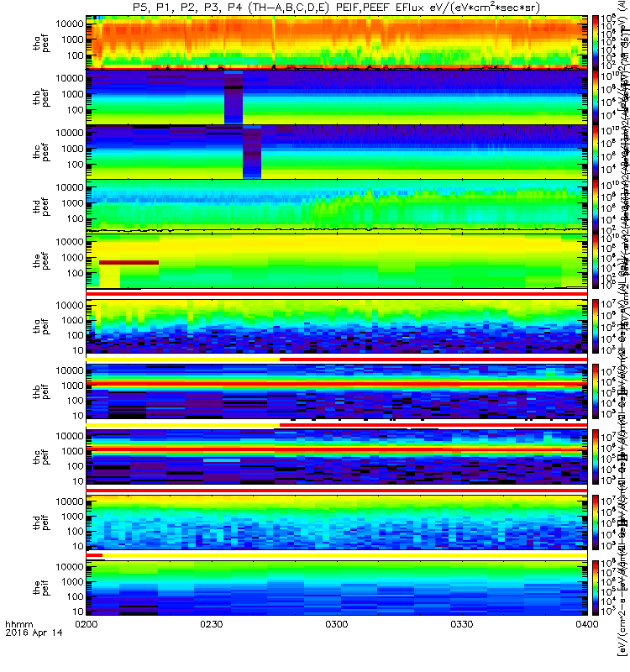This screenshot has height=672, width=630.
Task: Click the 'the peif' ion spectrogram panel
Action: click(337, 587)
